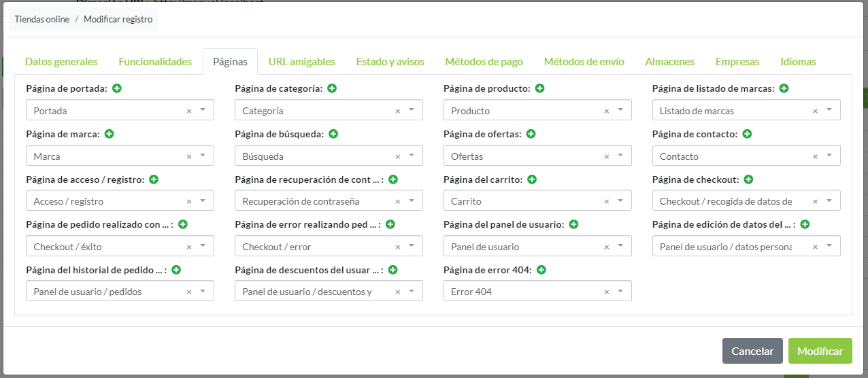This screenshot has height=378, width=868.
Task: Click Tiendas online breadcrumb link
Action: pyautogui.click(x=42, y=19)
